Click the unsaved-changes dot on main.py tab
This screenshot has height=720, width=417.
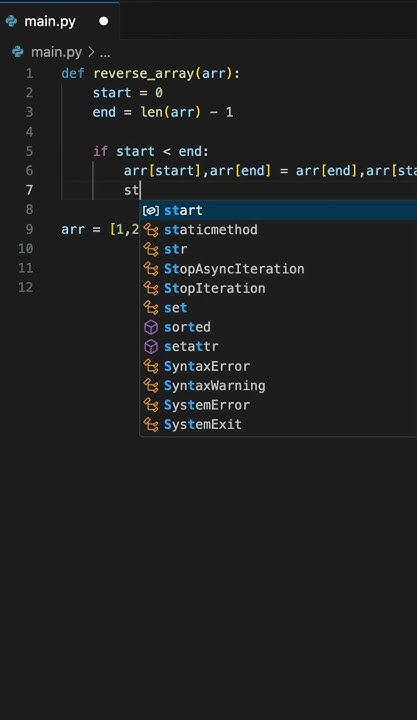tap(104, 21)
